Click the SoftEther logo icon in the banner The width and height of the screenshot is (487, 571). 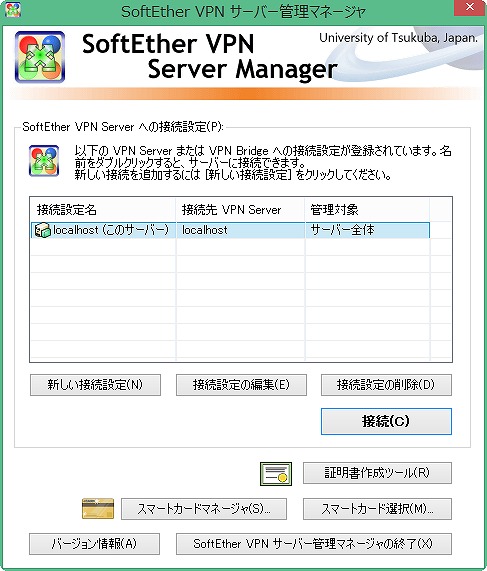point(40,57)
